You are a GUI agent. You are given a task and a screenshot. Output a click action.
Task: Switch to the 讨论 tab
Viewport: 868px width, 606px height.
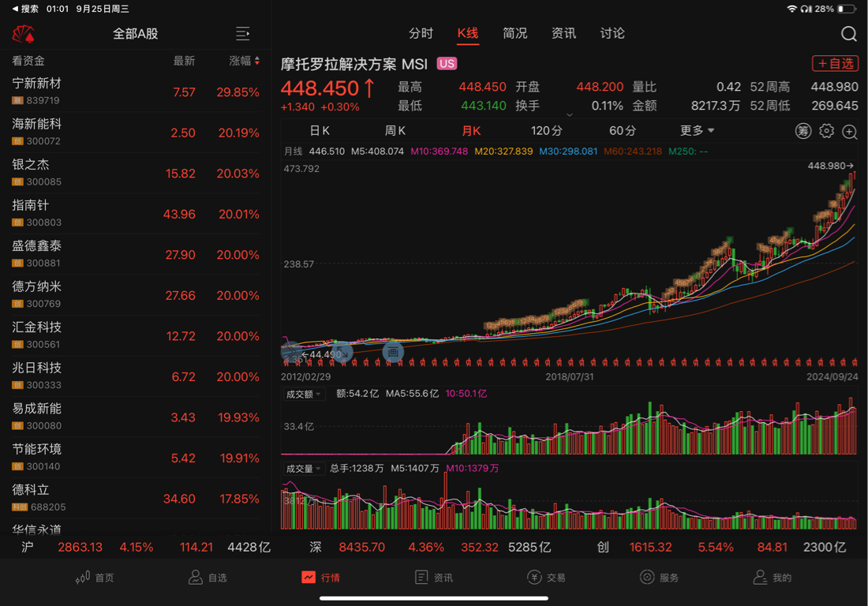(612, 33)
